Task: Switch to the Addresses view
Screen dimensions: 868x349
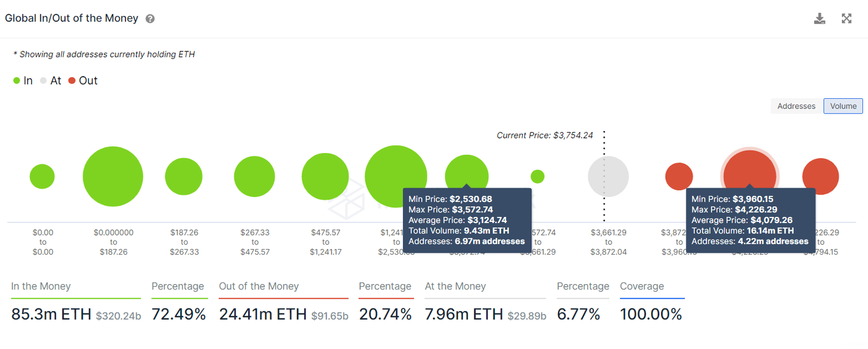Action: 796,106
